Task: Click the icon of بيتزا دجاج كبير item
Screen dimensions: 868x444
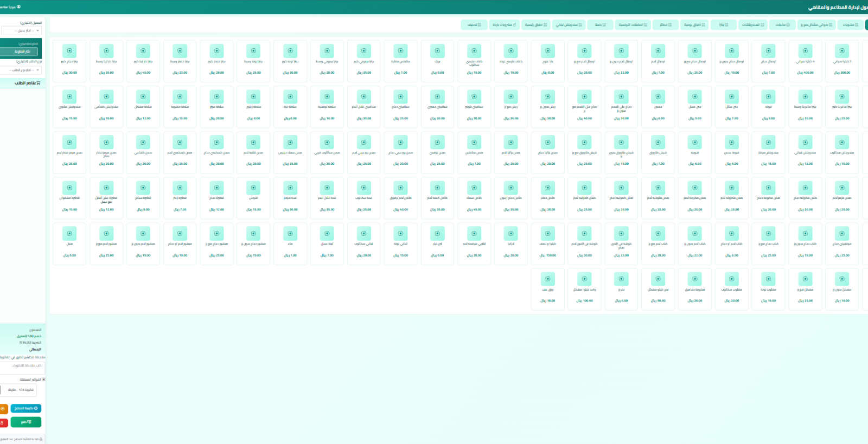Action: click(69, 51)
